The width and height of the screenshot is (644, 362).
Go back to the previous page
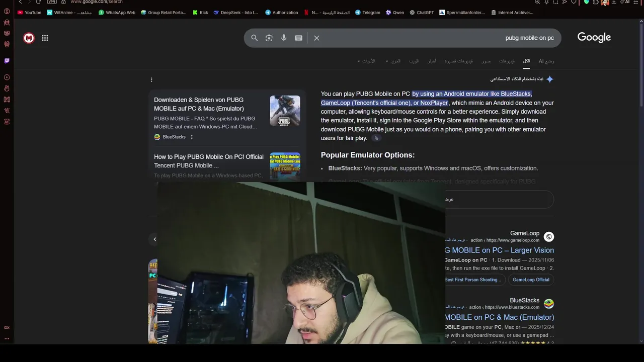[x=21, y=2]
